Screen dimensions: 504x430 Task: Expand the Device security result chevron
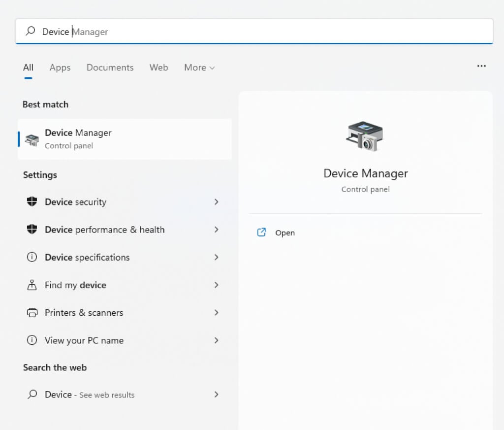(216, 202)
